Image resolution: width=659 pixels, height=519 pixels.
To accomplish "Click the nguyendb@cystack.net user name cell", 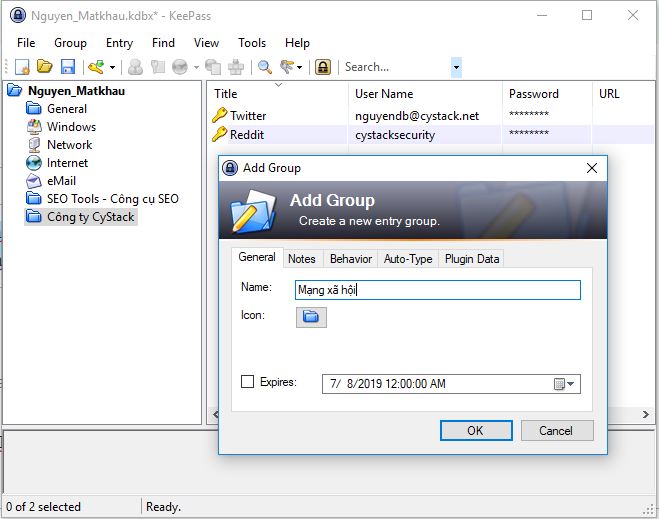I will 416,116.
